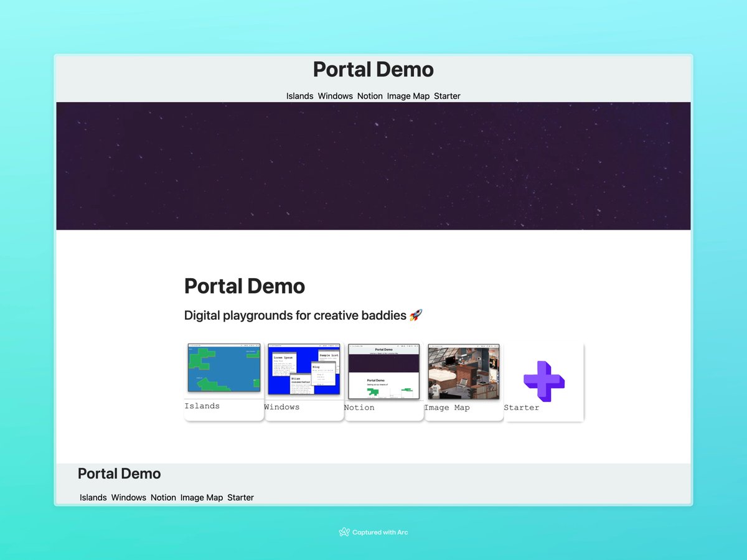The height and width of the screenshot is (560, 747).
Task: Open Windows link in top navigation
Action: click(335, 96)
